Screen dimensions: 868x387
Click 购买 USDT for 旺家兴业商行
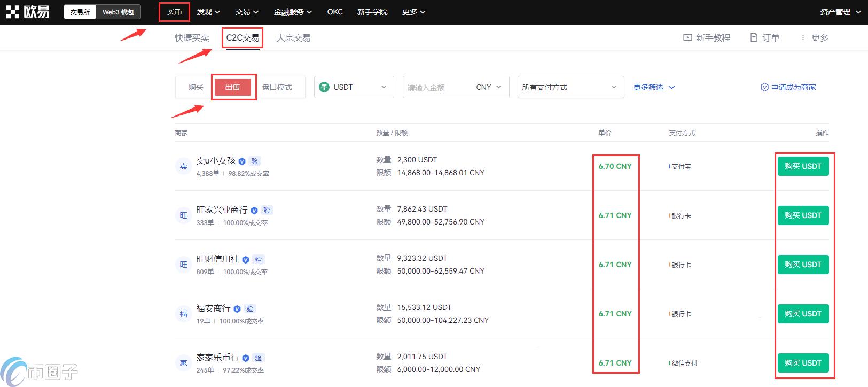tap(803, 215)
